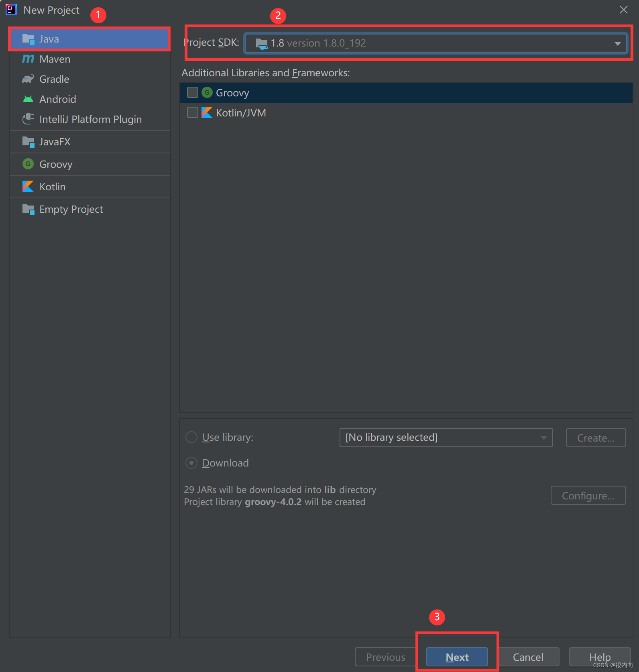
Task: Click the Kotlin/JVM icon in frameworks list
Action: (207, 112)
